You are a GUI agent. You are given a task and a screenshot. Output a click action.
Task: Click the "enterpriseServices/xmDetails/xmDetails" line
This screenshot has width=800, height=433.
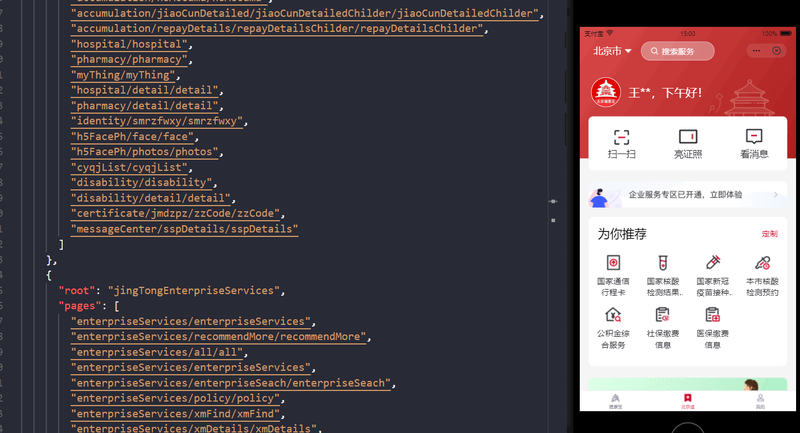pos(196,428)
